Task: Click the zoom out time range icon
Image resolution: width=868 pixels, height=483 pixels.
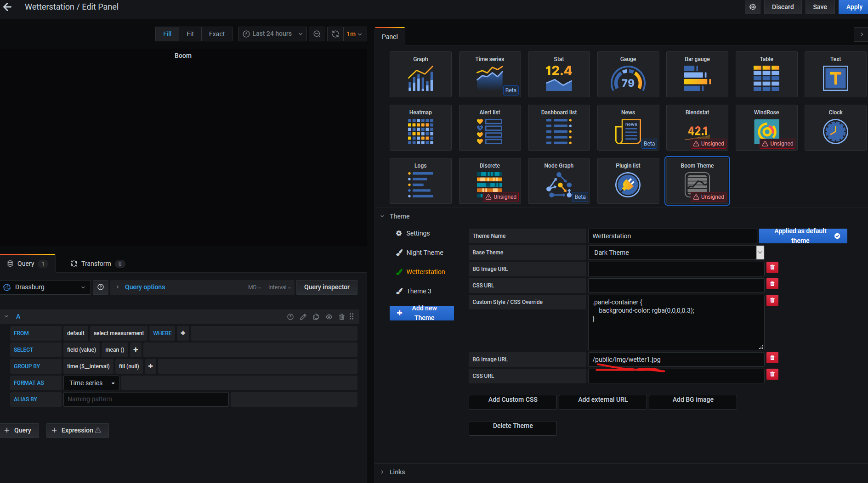Action: pyautogui.click(x=317, y=34)
